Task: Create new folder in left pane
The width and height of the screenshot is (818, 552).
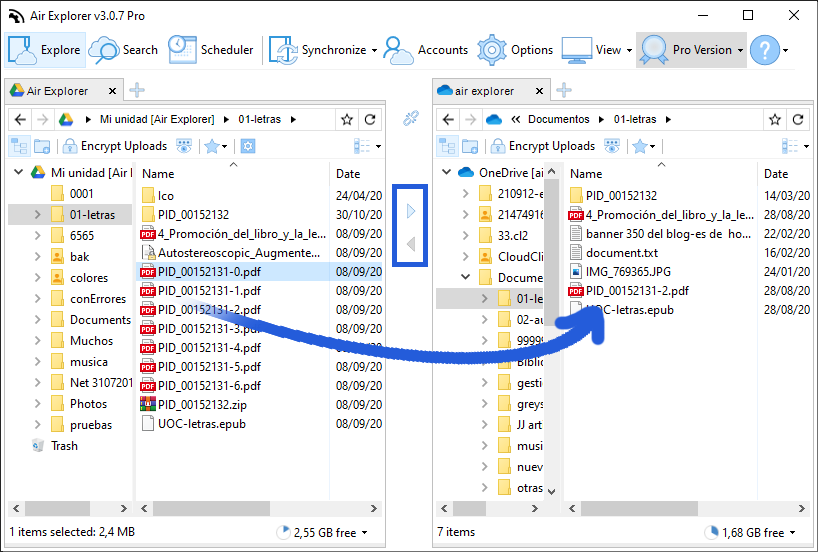Action: point(42,146)
